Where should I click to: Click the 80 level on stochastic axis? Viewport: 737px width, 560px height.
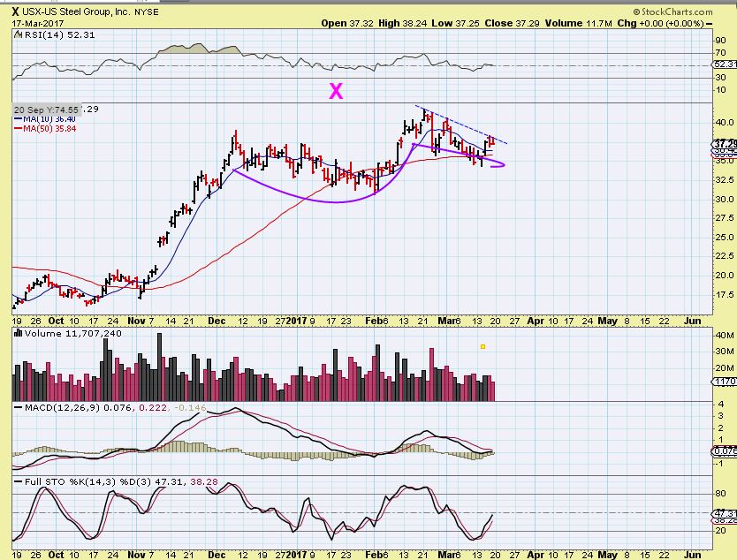(x=720, y=494)
